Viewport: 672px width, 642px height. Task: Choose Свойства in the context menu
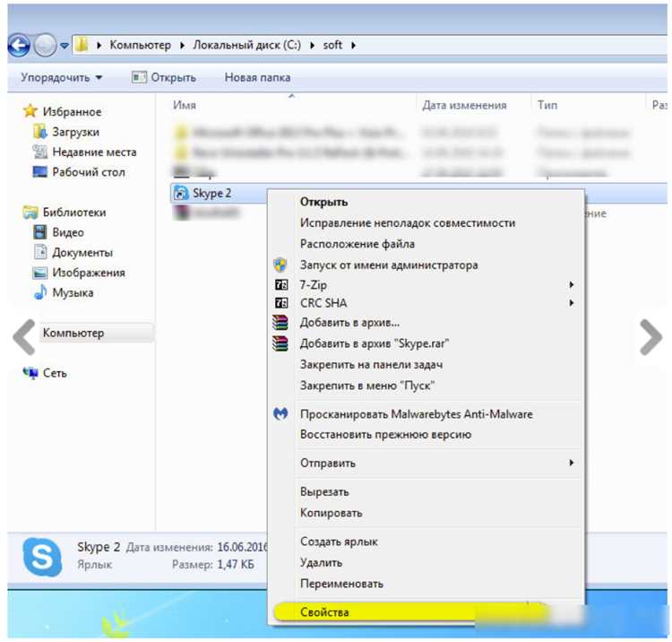coord(324,612)
